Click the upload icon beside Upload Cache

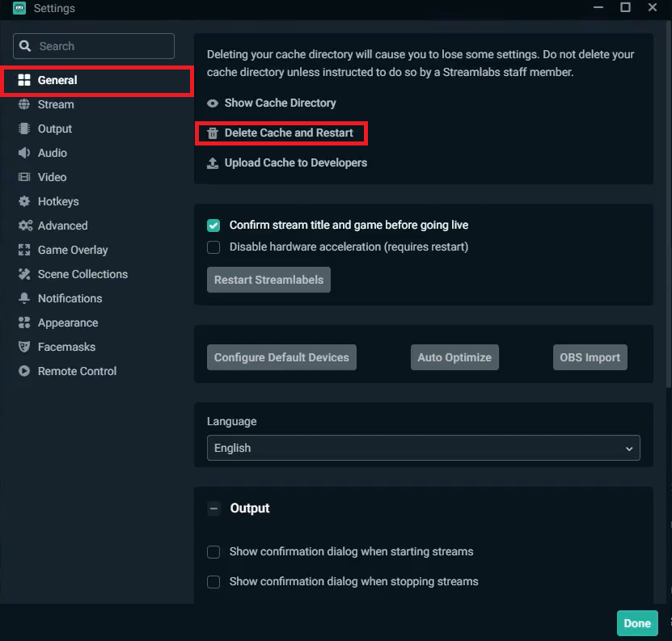pyautogui.click(x=213, y=162)
